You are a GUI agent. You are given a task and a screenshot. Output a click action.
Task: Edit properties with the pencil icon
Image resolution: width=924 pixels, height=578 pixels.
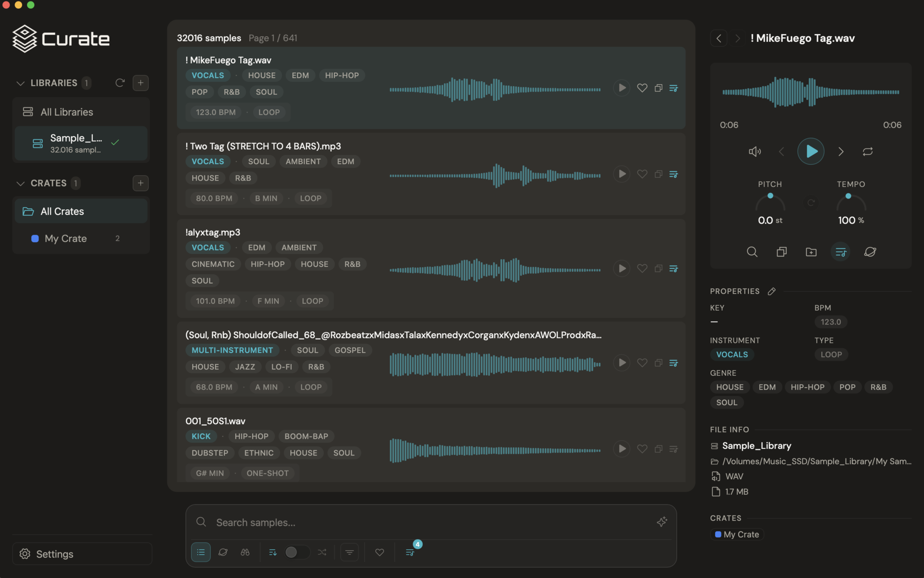771,291
